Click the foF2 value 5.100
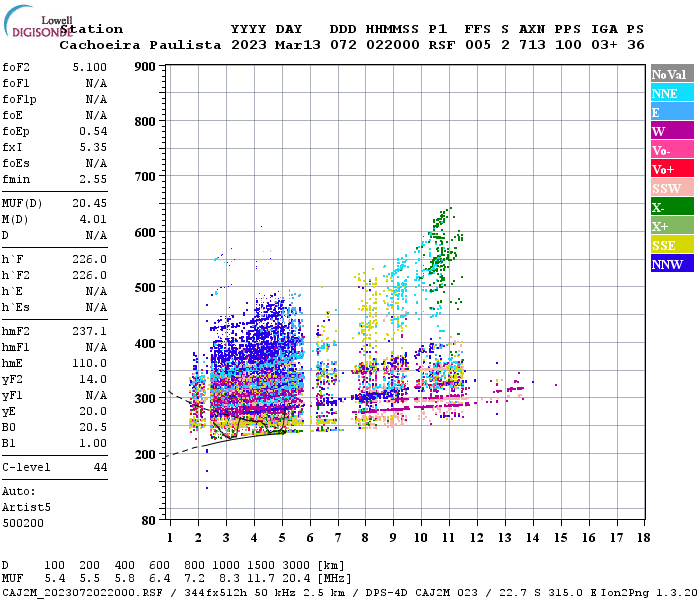This screenshot has width=700, height=600. [x=90, y=67]
